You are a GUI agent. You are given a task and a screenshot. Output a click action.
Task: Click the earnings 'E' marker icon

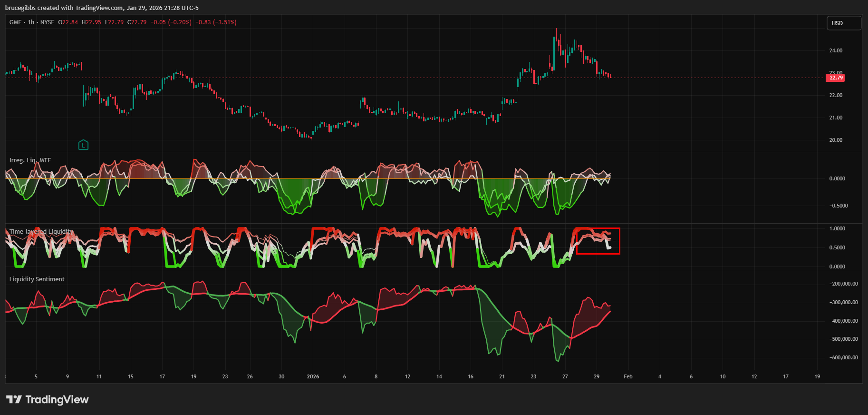click(x=83, y=145)
